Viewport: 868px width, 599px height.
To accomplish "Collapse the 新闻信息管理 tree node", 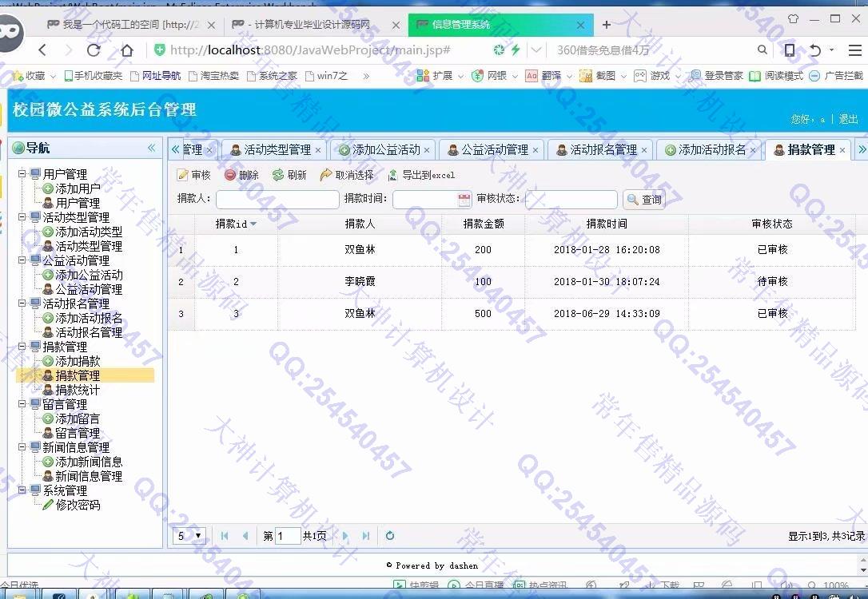I will click(x=22, y=447).
